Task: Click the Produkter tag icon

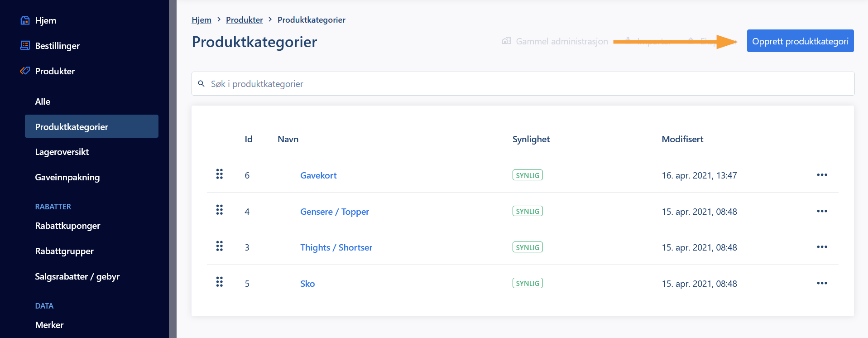Action: click(25, 71)
